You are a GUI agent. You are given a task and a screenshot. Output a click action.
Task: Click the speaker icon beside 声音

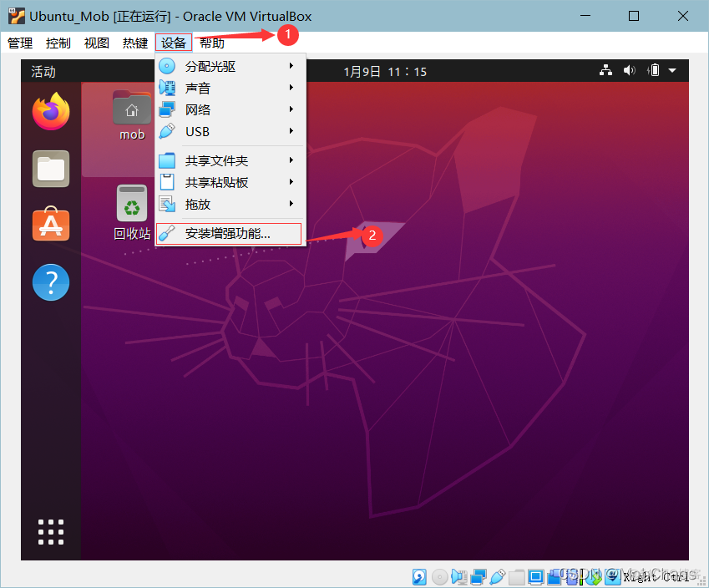(x=167, y=88)
